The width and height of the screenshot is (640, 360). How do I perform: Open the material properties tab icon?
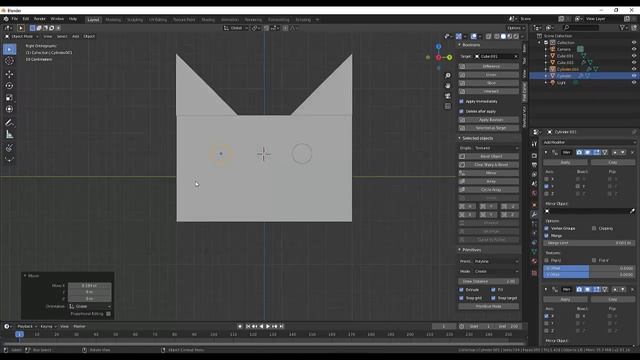[534, 261]
